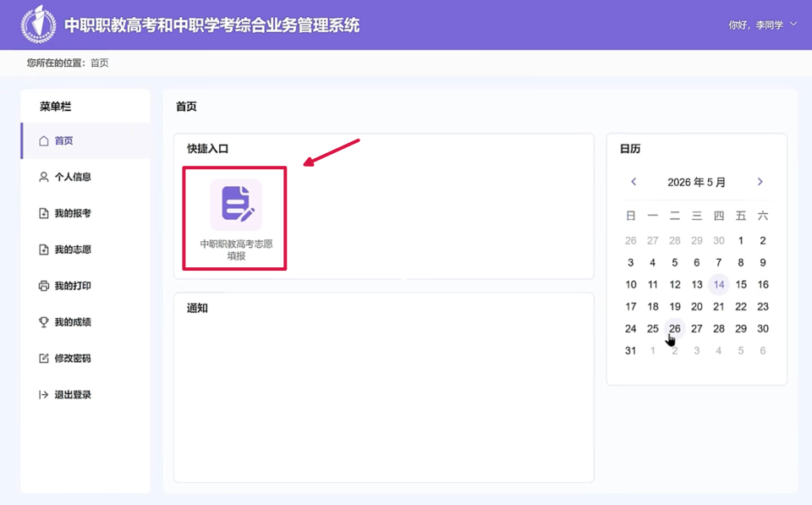This screenshot has height=505, width=812.
Task: Click the home icon beside 首页 menu
Action: [43, 141]
